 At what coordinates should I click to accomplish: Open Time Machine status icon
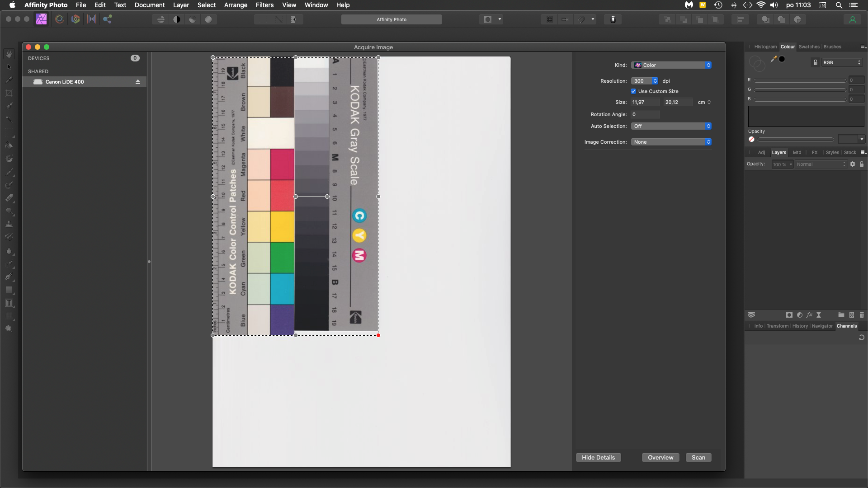tap(718, 5)
